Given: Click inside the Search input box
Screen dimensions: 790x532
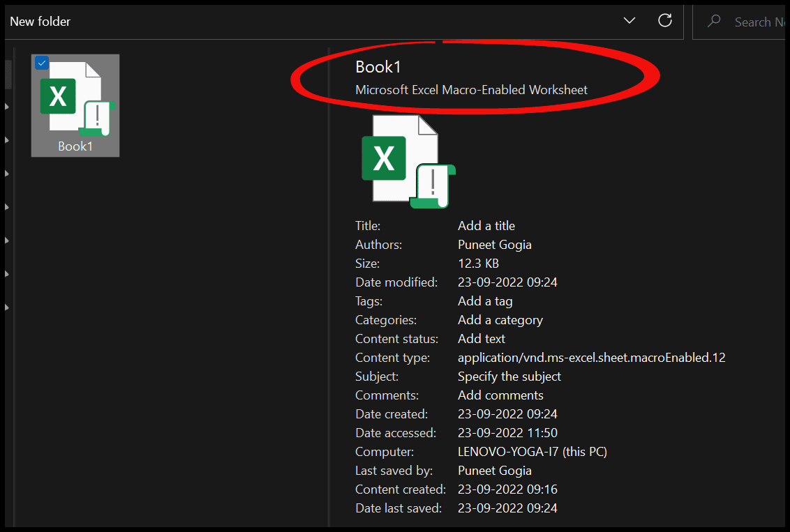Looking at the screenshot, I should [x=761, y=22].
